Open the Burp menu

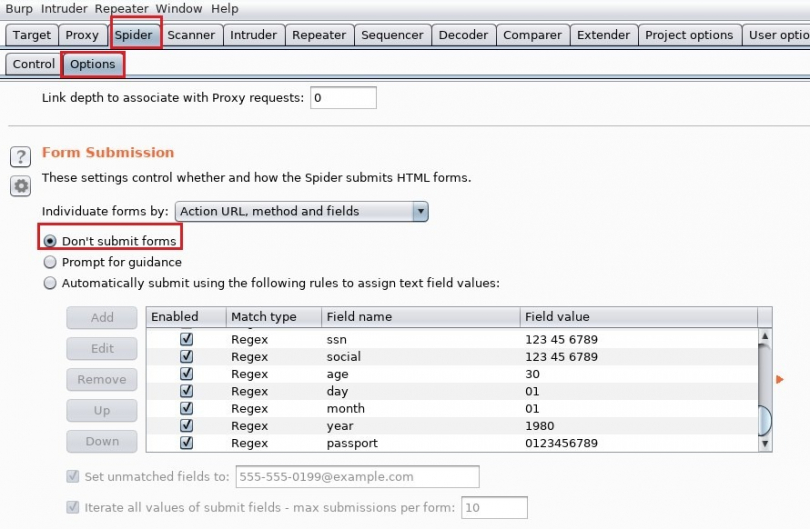19,8
